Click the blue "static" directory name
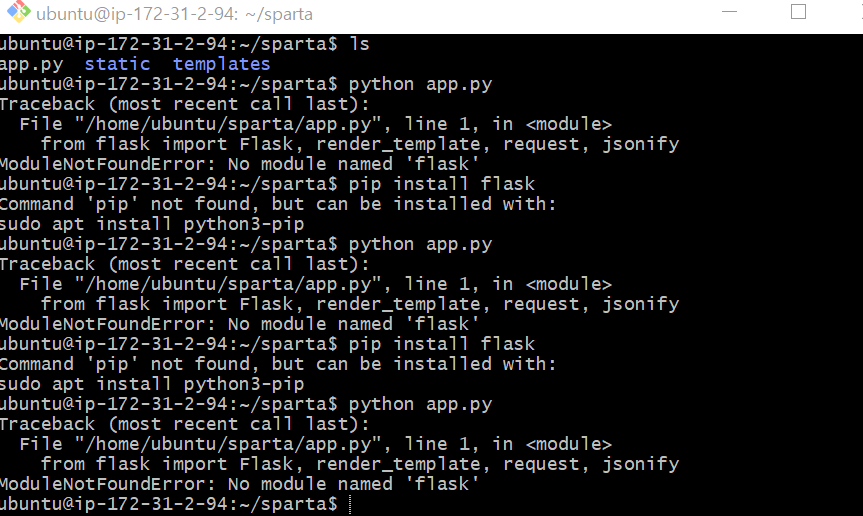 pyautogui.click(x=117, y=64)
